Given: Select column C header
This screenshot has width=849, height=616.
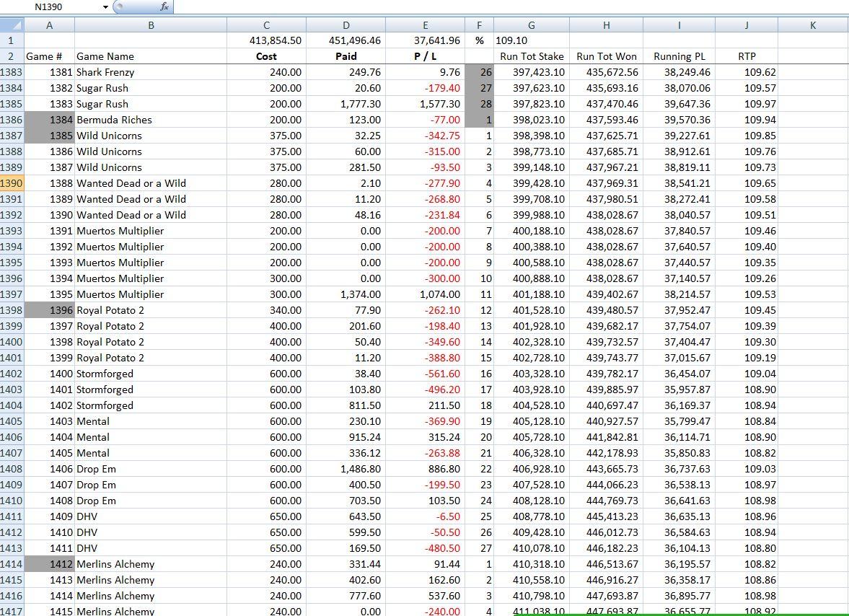Looking at the screenshot, I should (x=266, y=25).
